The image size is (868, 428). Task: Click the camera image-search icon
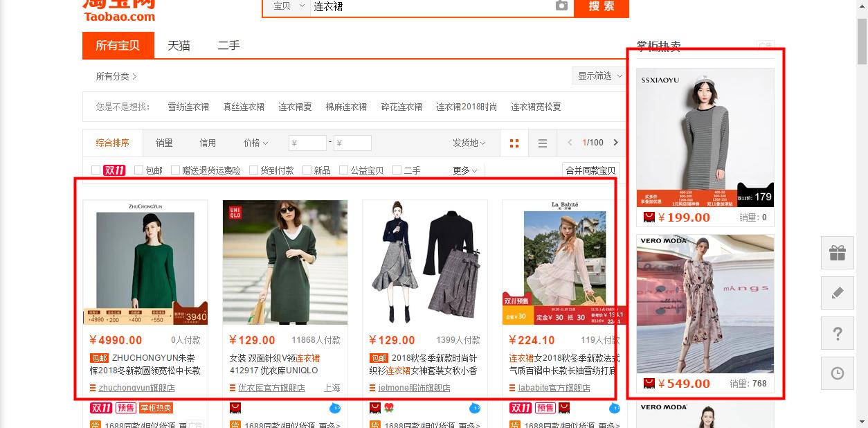coord(561,6)
